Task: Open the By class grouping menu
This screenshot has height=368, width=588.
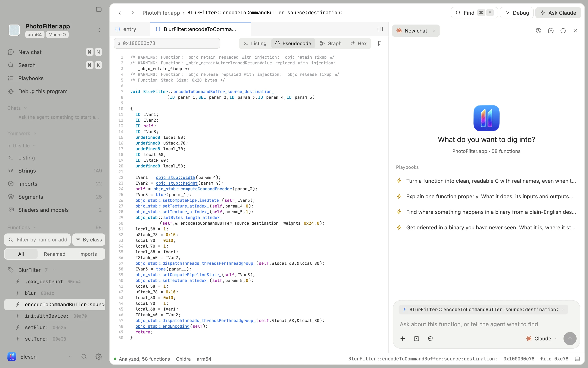Action: click(x=89, y=240)
